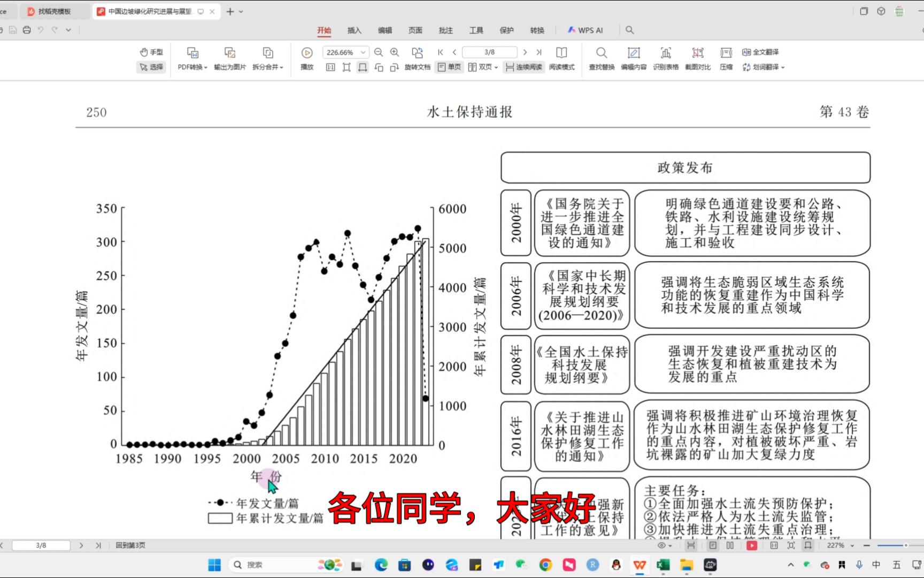
Task: Select the Hand (手型) tool
Action: pyautogui.click(x=151, y=52)
